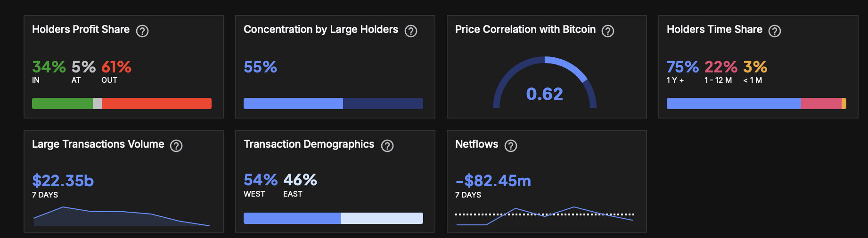Viewport: 868px width, 238px height.
Task: Click the $22.35b large transactions value
Action: click(63, 181)
